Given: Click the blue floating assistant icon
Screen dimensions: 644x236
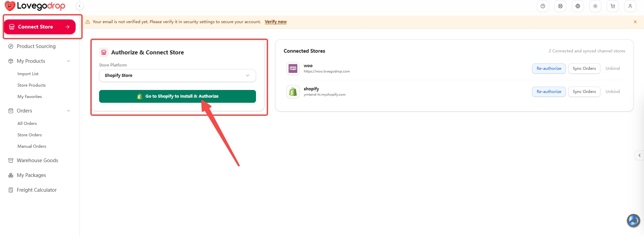Looking at the screenshot, I should click(633, 221).
